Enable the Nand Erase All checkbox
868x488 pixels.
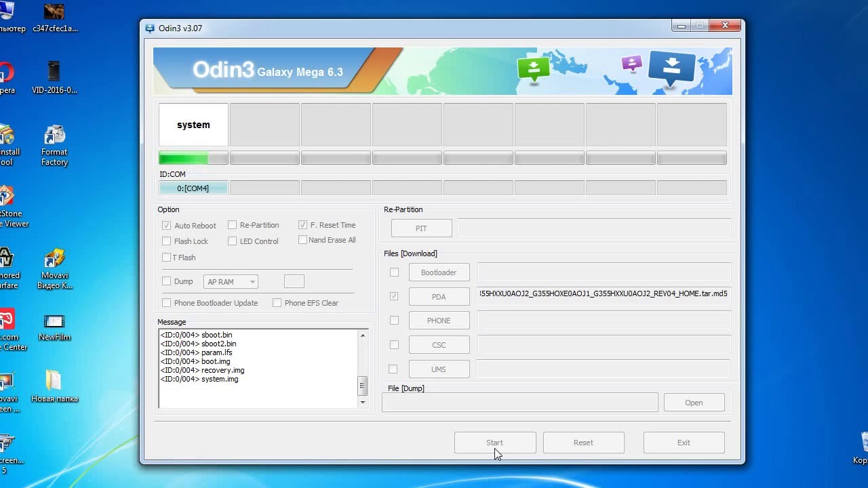(x=302, y=240)
